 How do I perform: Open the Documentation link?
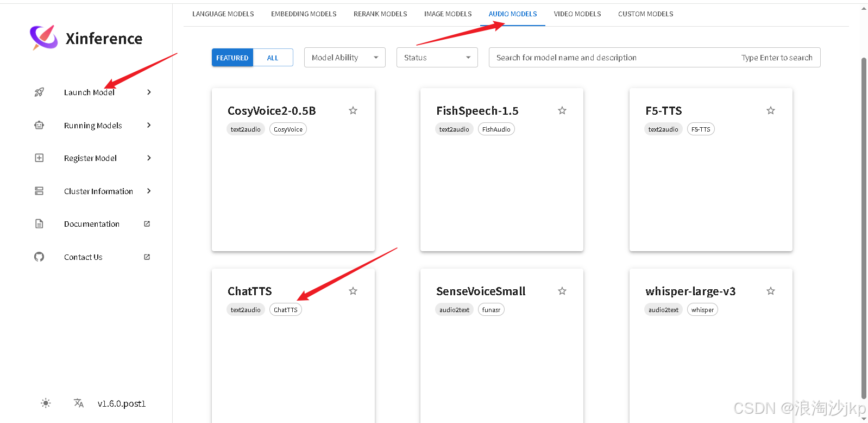tap(92, 223)
